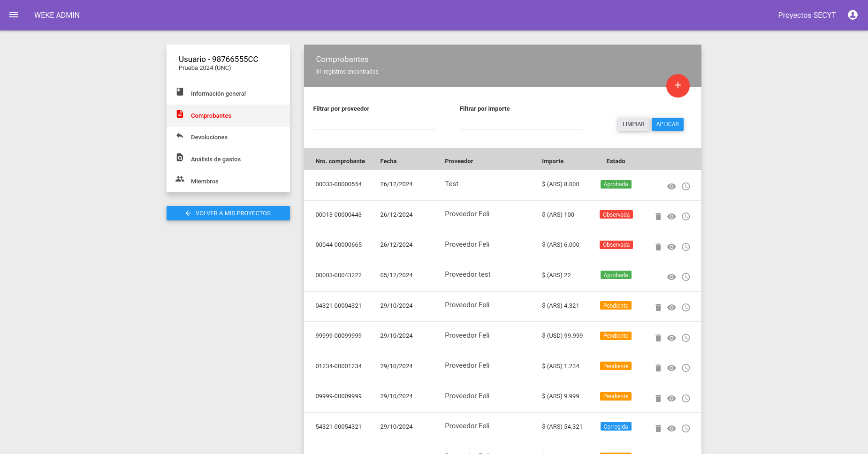
Task: Click WEKE ADMIN title link
Action: [57, 15]
